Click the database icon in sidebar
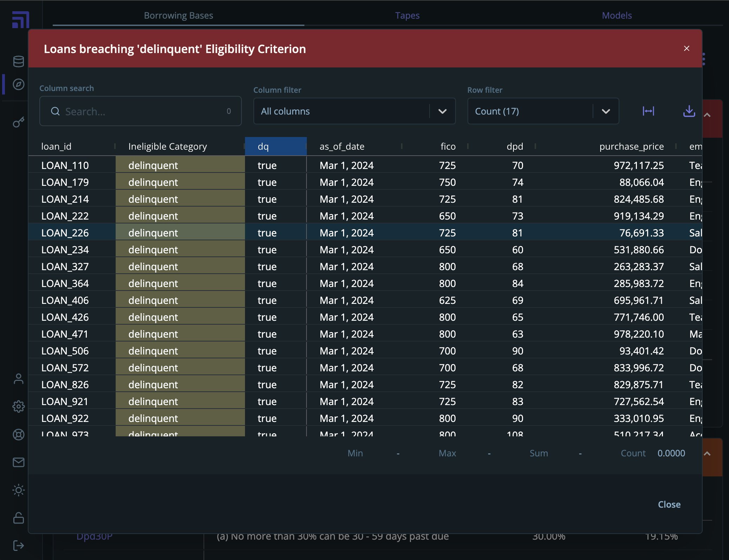The height and width of the screenshot is (560, 729). point(18,61)
